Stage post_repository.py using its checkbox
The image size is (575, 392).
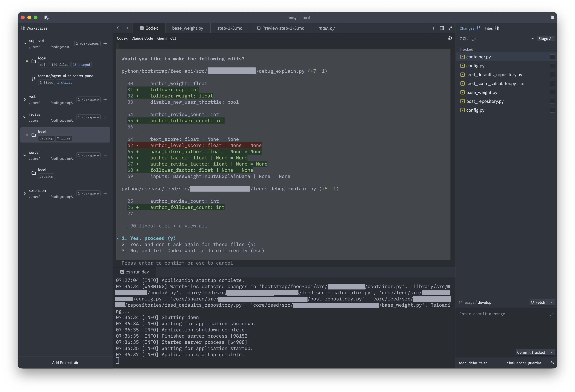tap(552, 101)
